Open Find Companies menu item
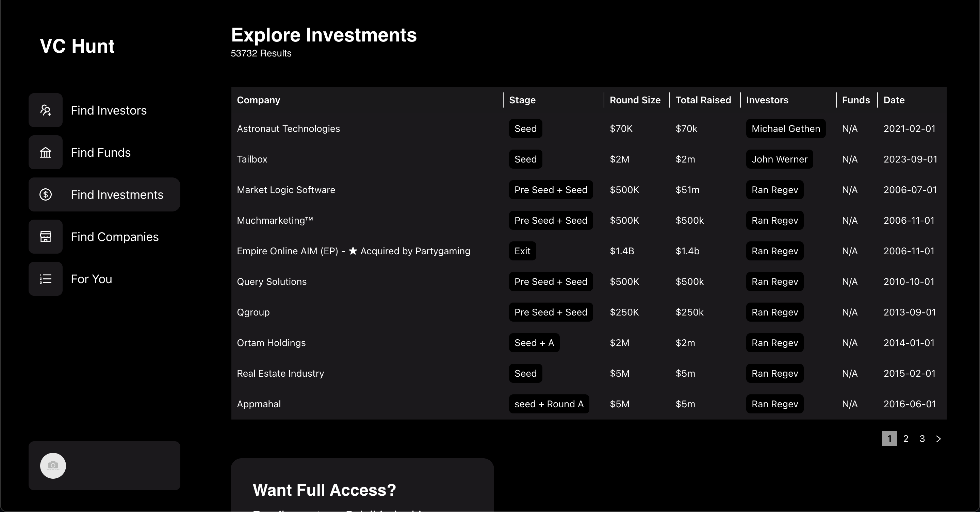Viewport: 980px width, 512px height. tap(104, 237)
